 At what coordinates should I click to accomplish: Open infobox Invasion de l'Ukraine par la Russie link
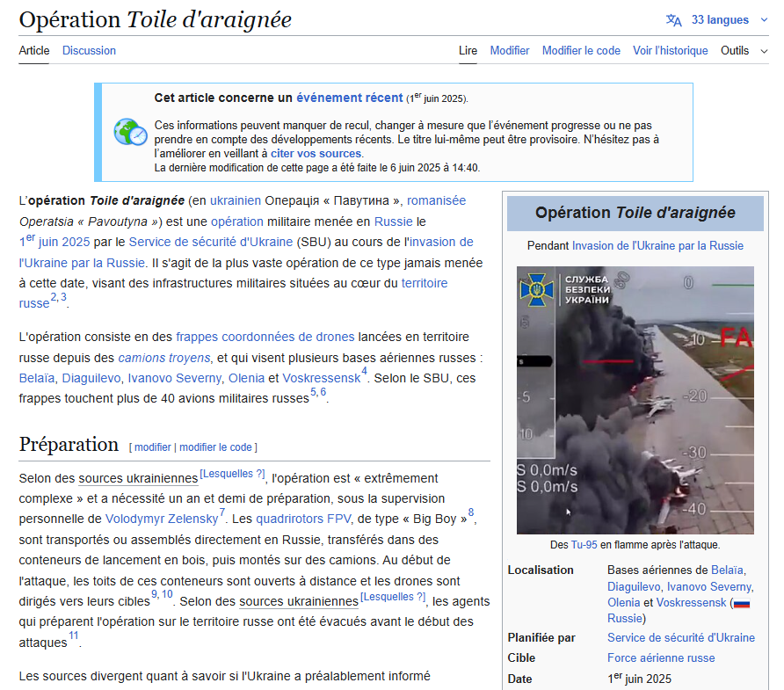click(657, 246)
